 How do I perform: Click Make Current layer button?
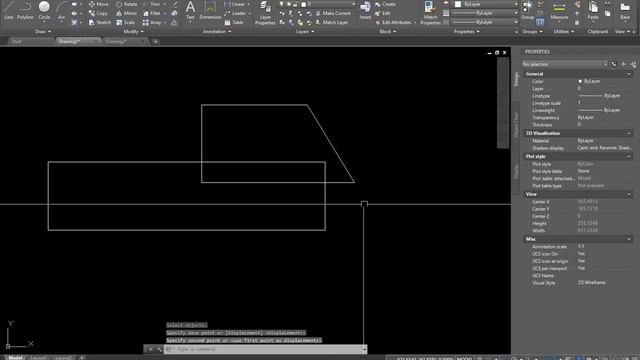pos(333,13)
